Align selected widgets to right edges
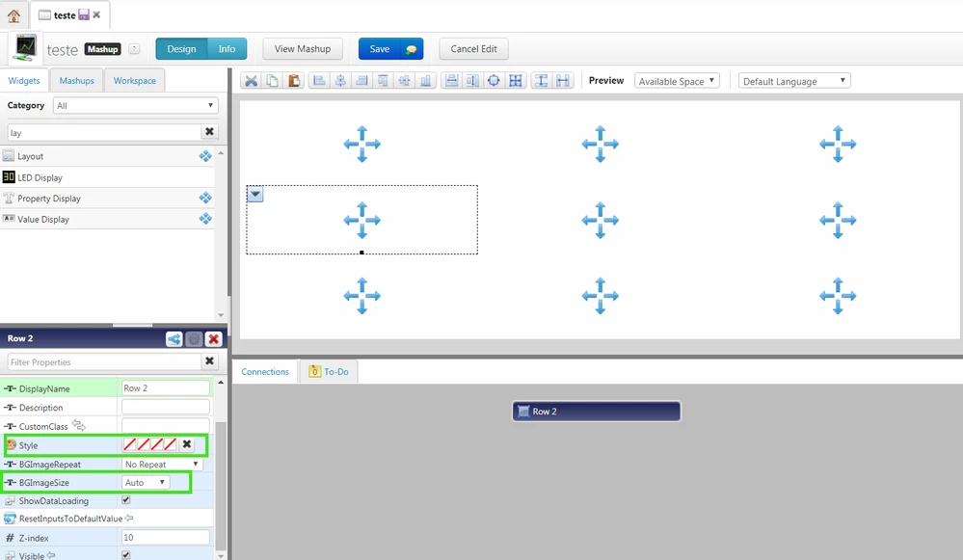The width and height of the screenshot is (963, 560). tap(361, 80)
